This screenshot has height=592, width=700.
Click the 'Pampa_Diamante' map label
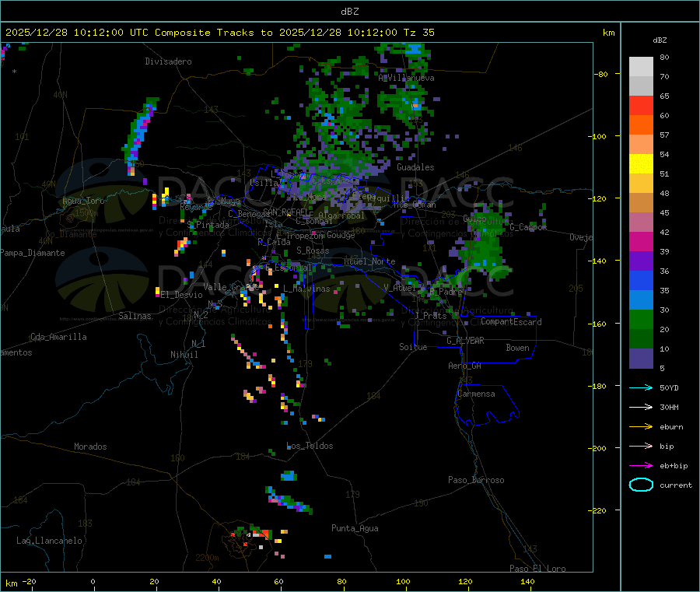click(x=33, y=253)
